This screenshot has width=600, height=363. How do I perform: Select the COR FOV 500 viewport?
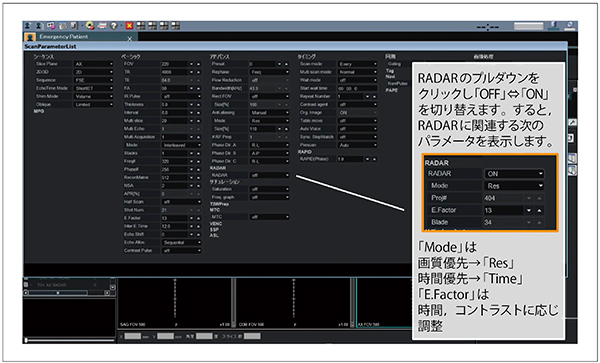point(293,302)
